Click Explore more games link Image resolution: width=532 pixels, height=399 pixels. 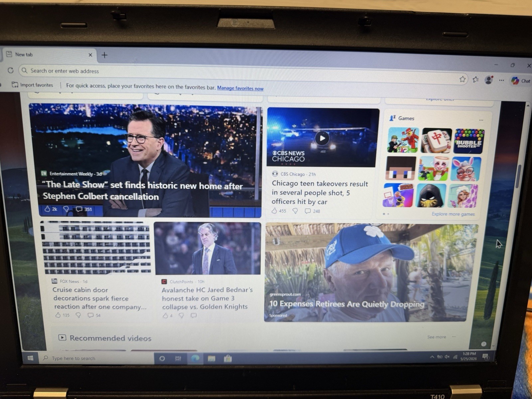pyautogui.click(x=453, y=214)
